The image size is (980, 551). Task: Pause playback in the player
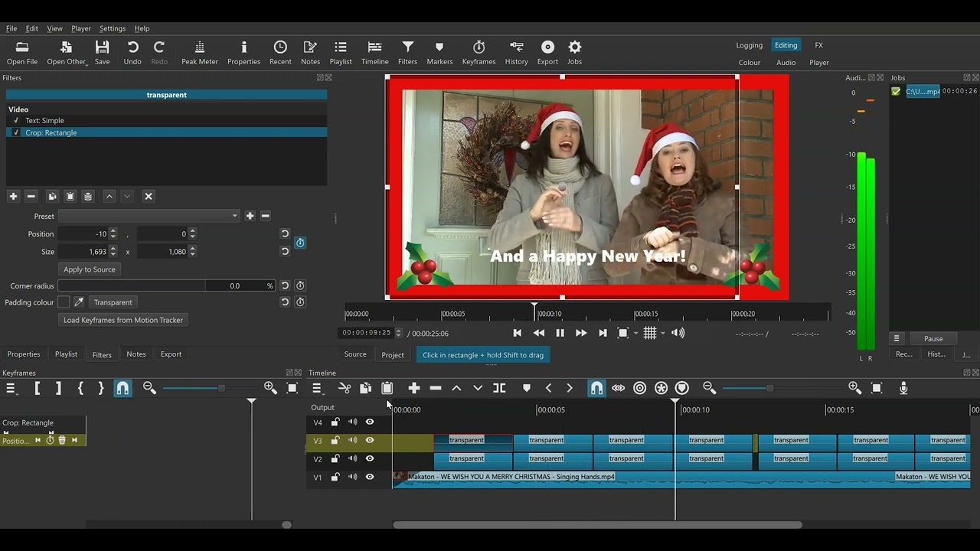coord(560,333)
